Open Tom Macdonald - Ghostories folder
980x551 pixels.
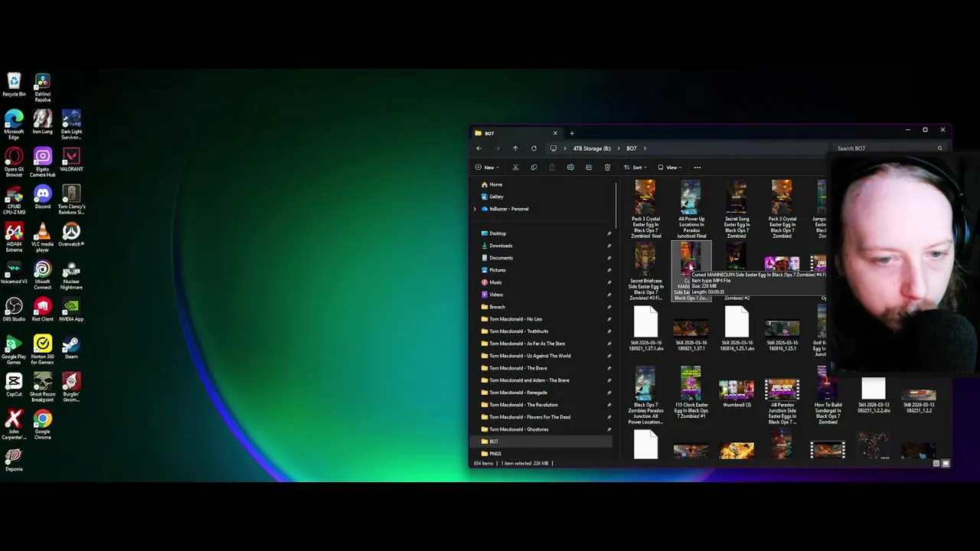(518, 429)
